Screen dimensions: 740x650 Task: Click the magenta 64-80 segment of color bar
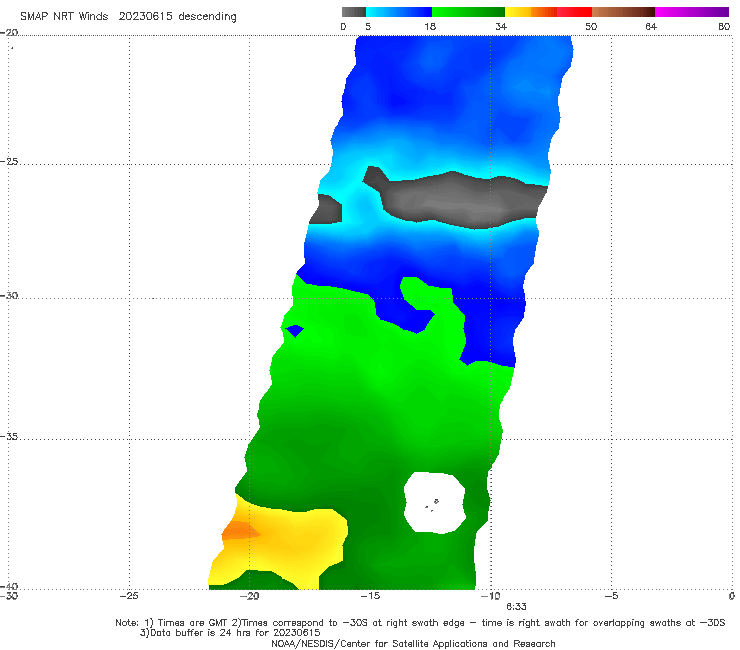692,12
